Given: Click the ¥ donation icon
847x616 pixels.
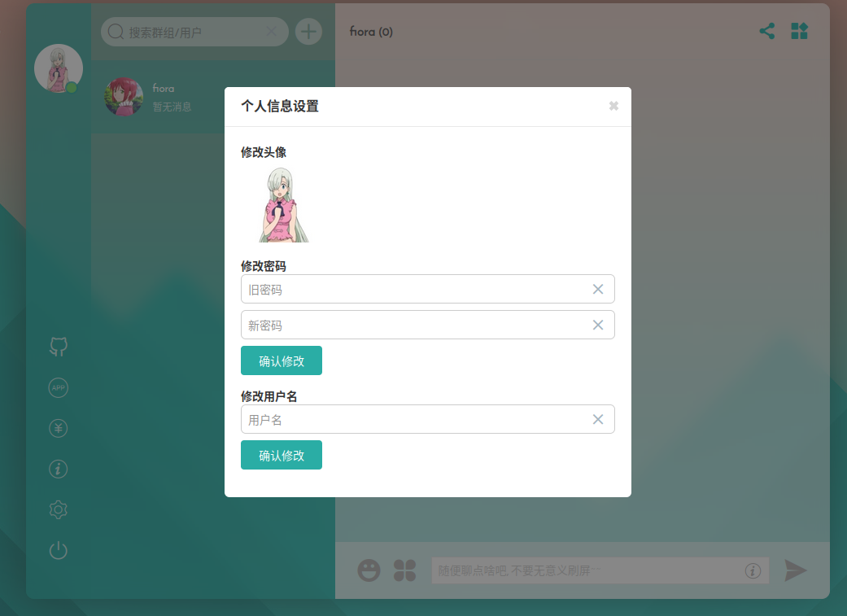Looking at the screenshot, I should click(x=58, y=428).
